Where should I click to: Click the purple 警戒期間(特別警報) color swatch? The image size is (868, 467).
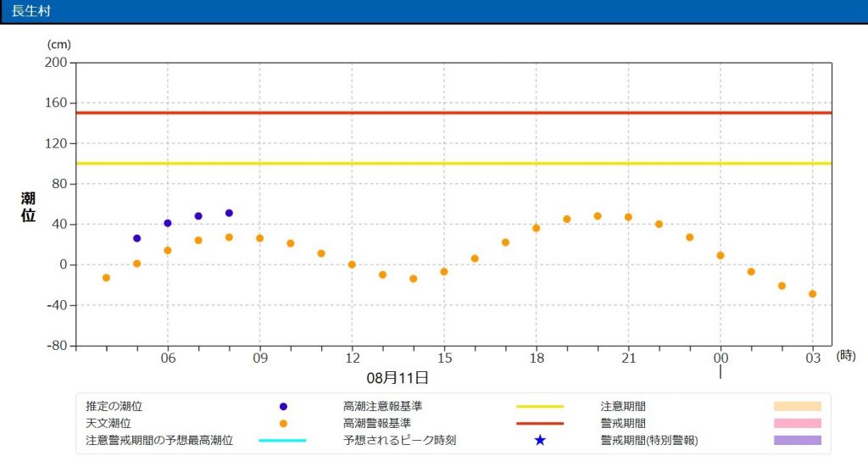click(798, 441)
